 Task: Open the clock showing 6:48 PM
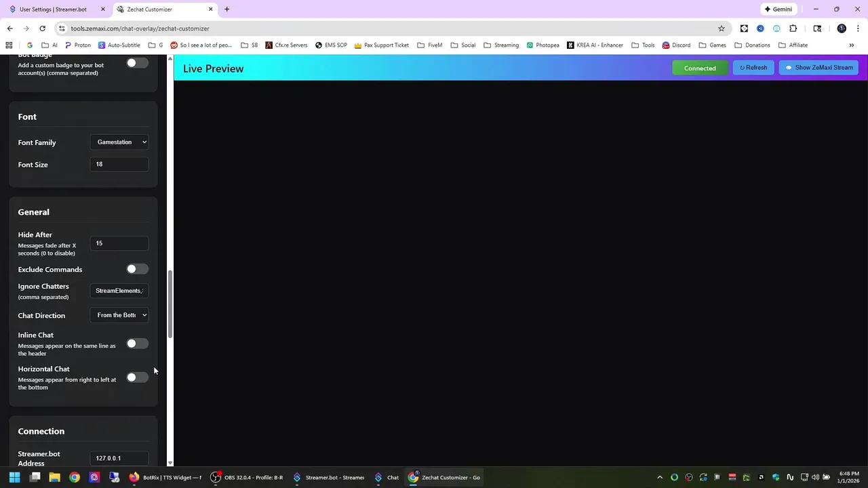click(848, 477)
